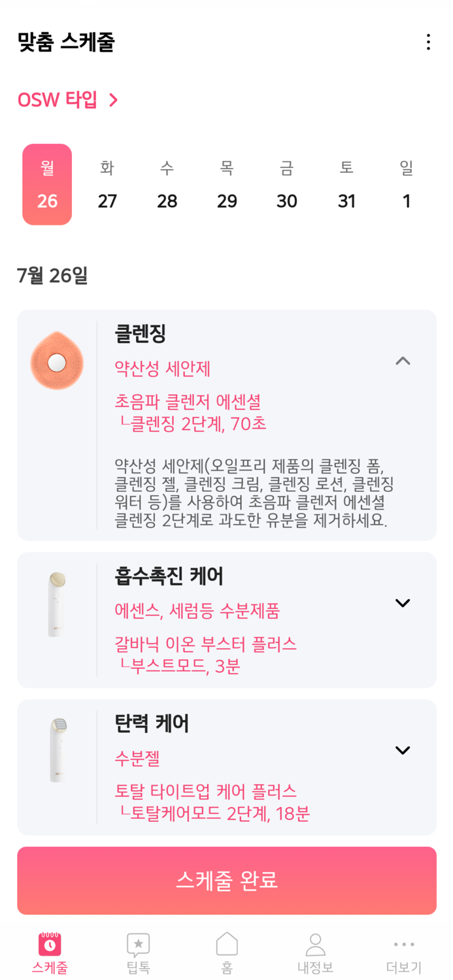Tap the 스케줄 완료 button
The image size is (453, 980).
[x=226, y=880]
